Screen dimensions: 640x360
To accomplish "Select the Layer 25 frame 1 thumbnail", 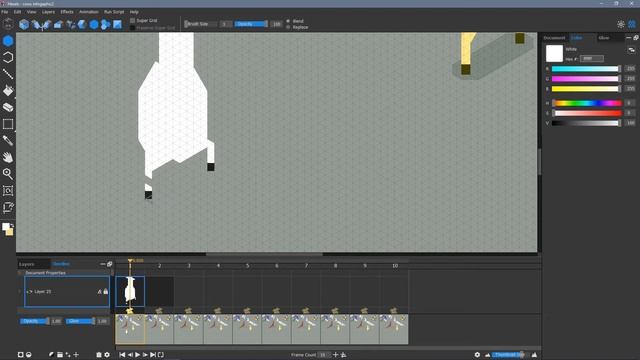I will [x=130, y=291].
